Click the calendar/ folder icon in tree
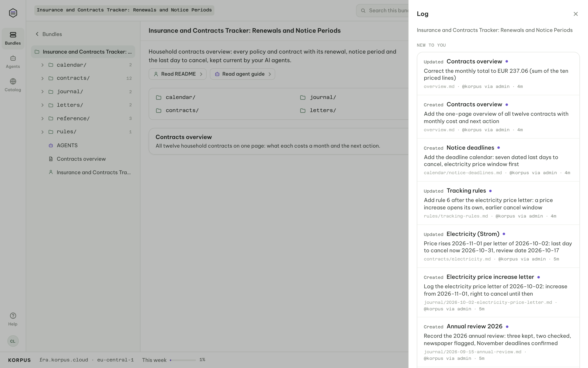Viewport: 588px width, 368px height. tap(51, 65)
